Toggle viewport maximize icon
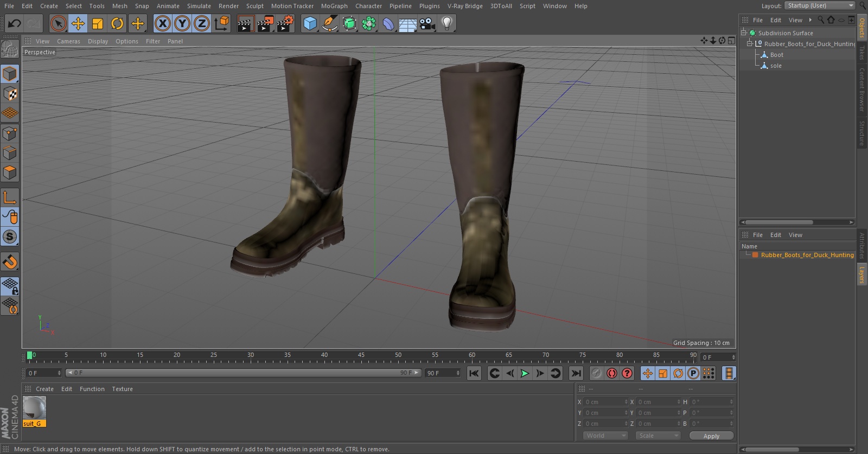Screen dimensions: 868x454 (x=731, y=41)
